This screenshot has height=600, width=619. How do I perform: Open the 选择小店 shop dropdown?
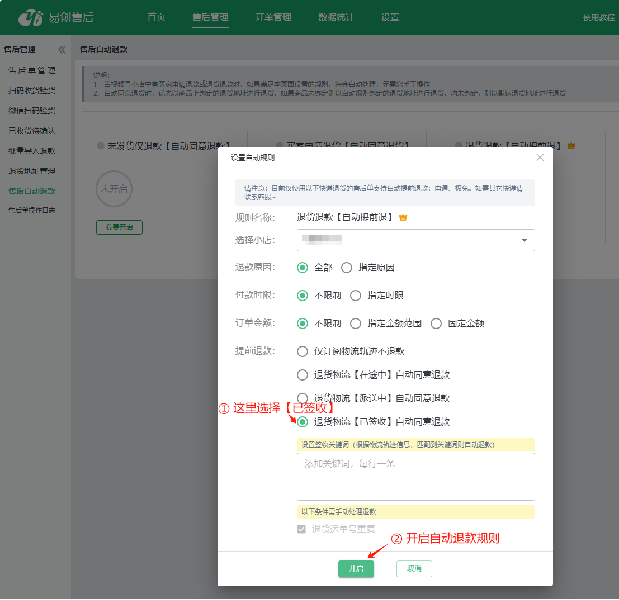pos(524,241)
